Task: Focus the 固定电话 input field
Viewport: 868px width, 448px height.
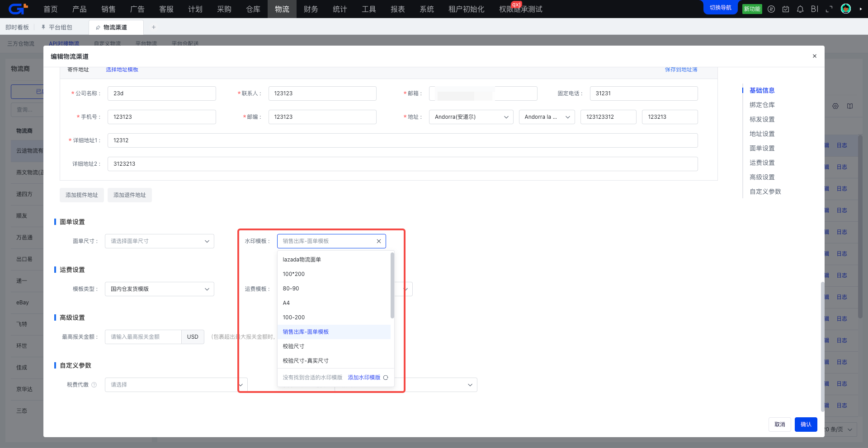Action: click(x=644, y=93)
